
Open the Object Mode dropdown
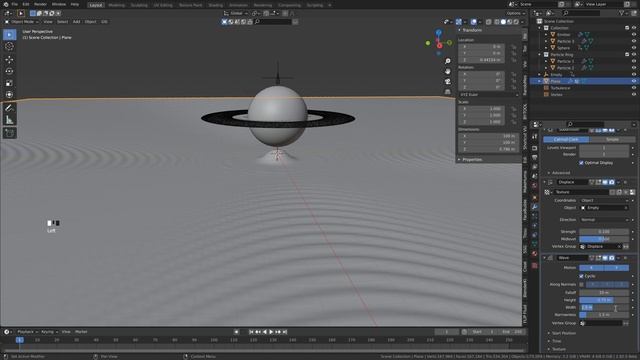click(x=22, y=22)
